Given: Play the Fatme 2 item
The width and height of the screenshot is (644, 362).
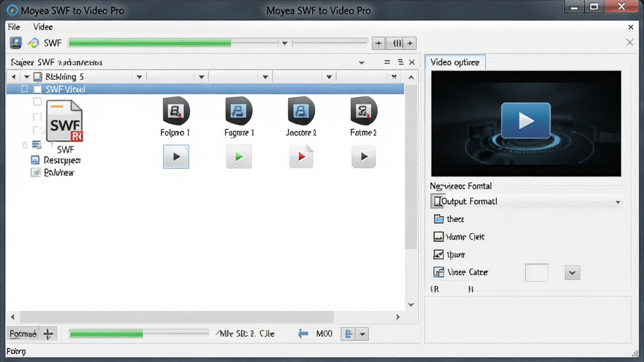Looking at the screenshot, I should pyautogui.click(x=364, y=156).
